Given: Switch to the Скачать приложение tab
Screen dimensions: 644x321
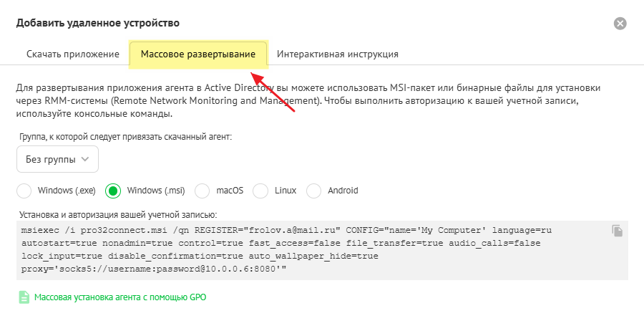Looking at the screenshot, I should coord(72,54).
